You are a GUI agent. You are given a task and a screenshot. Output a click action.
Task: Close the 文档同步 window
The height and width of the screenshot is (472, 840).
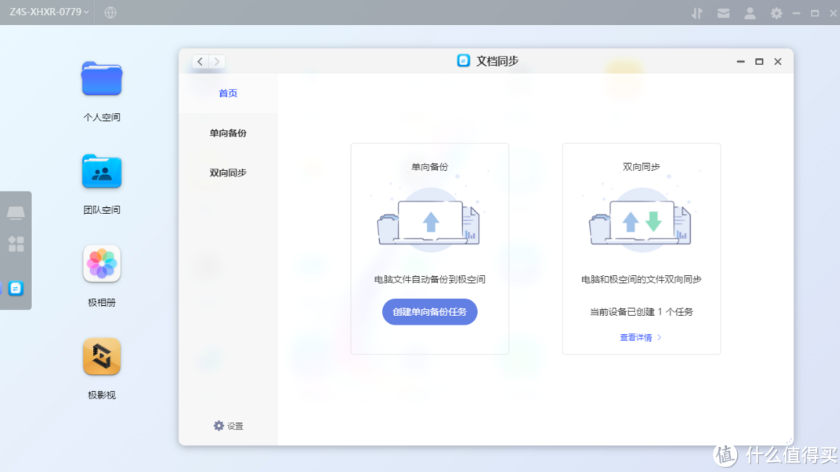pyautogui.click(x=778, y=62)
